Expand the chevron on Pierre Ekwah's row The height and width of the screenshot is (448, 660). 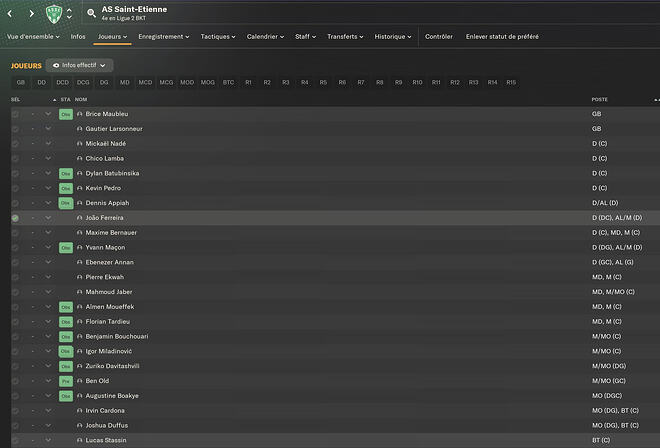[48, 277]
